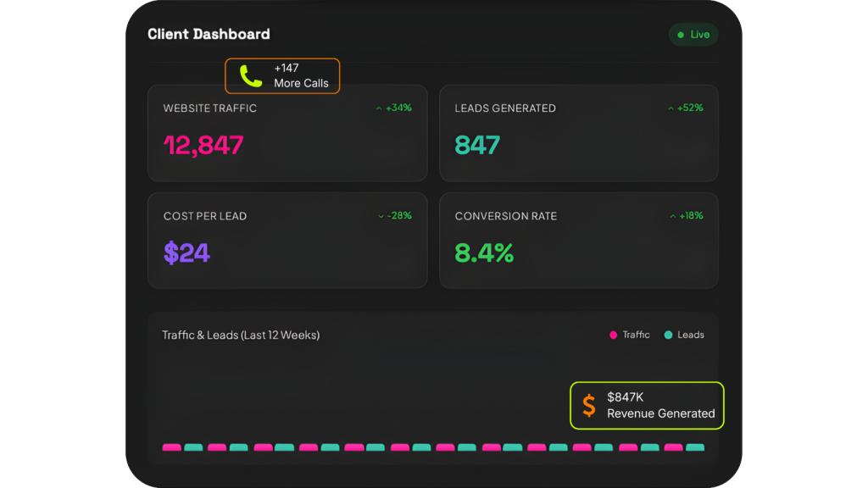Click the first pink traffic bar
Screen dimensions: 868x488
click(172, 446)
